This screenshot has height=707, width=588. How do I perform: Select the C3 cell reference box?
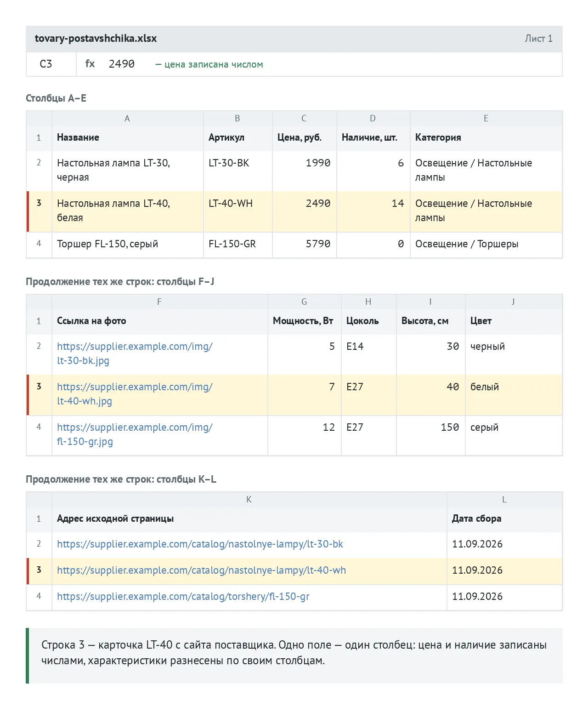51,64
